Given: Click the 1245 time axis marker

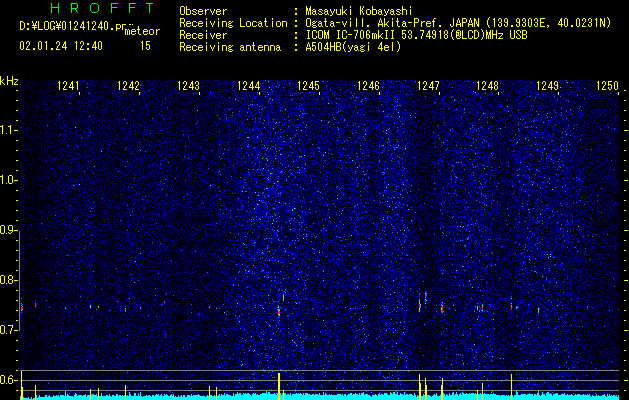Looking at the screenshot, I should 308,85.
